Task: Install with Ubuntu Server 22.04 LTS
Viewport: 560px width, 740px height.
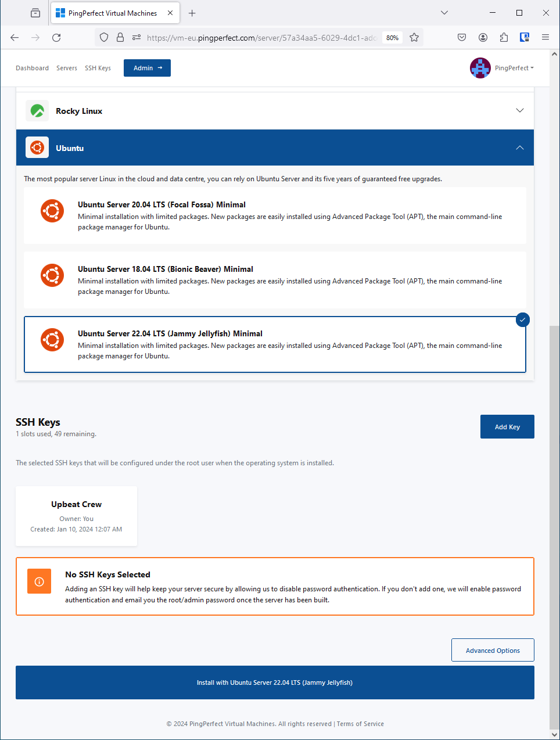Action: [275, 682]
